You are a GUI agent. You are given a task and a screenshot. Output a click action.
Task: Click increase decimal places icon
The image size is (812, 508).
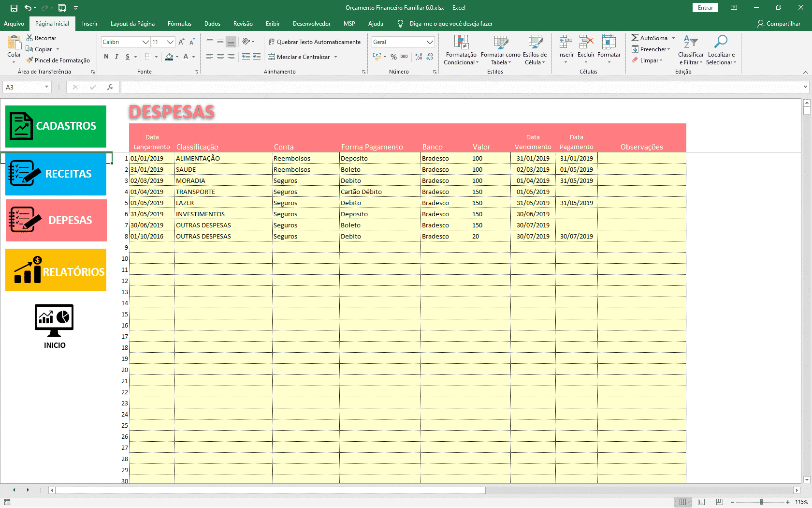pyautogui.click(x=419, y=57)
